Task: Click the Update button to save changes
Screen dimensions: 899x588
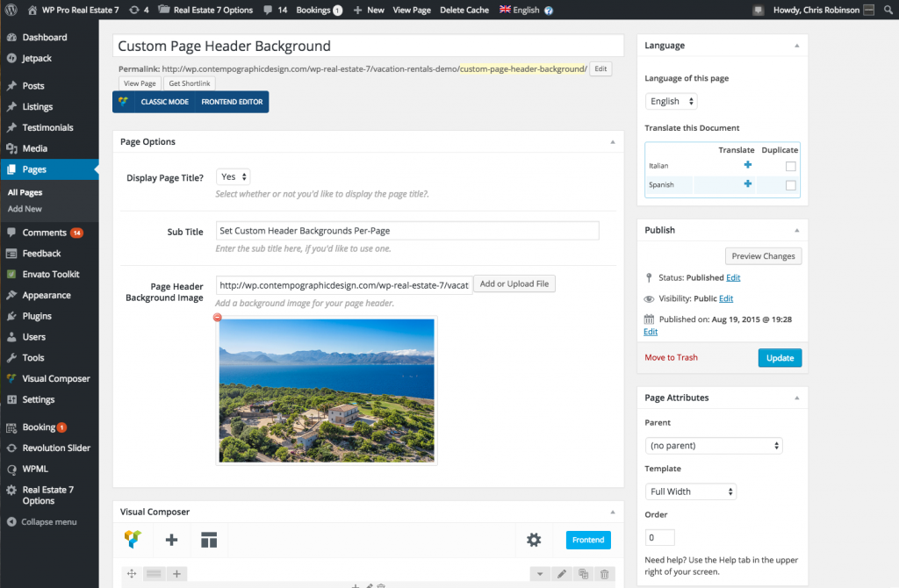Action: point(780,357)
